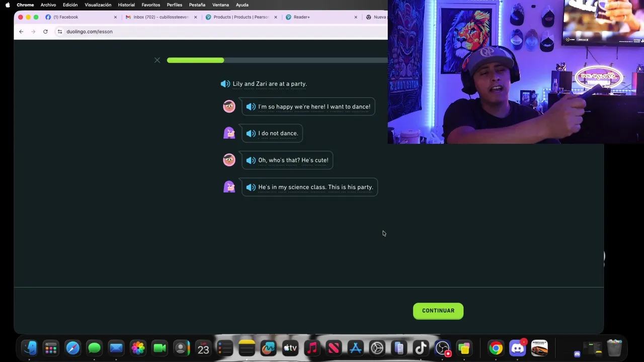Click the green lesson progress bar
Viewport: 644px width, 362px height.
point(195,60)
